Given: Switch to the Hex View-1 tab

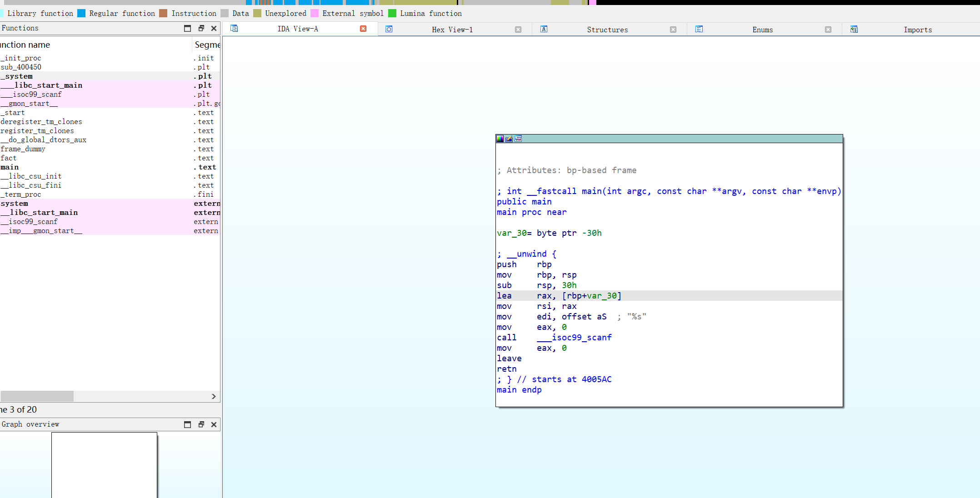Looking at the screenshot, I should 452,30.
